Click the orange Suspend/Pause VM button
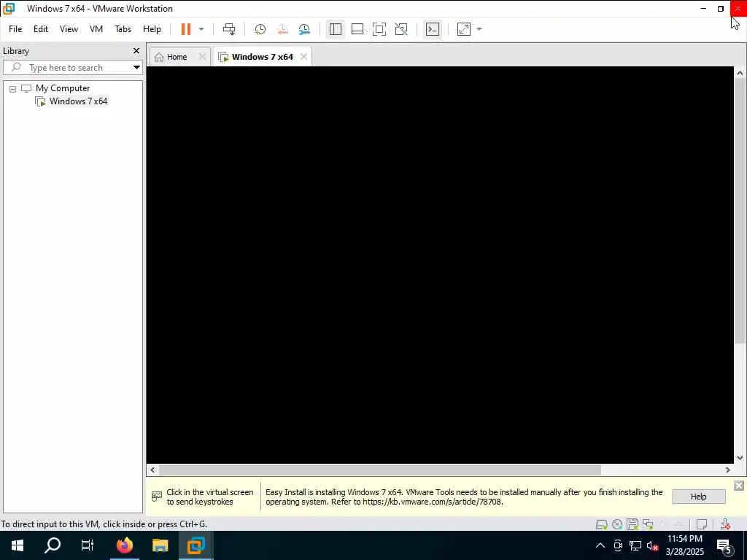The image size is (747, 560). (x=186, y=29)
